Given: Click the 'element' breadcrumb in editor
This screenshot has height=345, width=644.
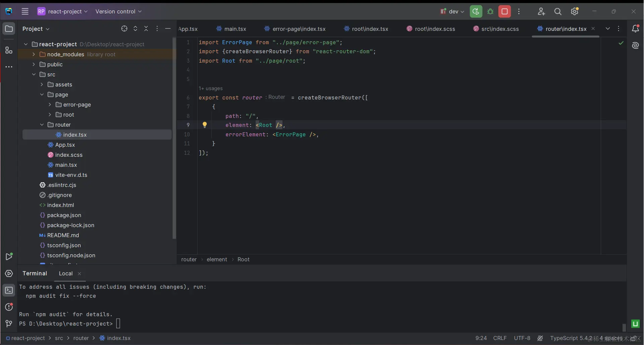Looking at the screenshot, I should click(217, 259).
